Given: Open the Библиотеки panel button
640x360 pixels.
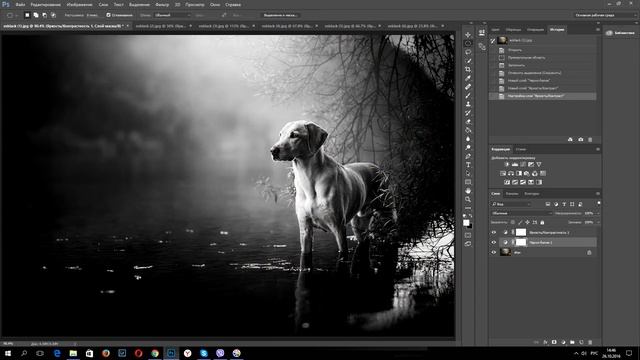Looking at the screenshot, I should 621,33.
